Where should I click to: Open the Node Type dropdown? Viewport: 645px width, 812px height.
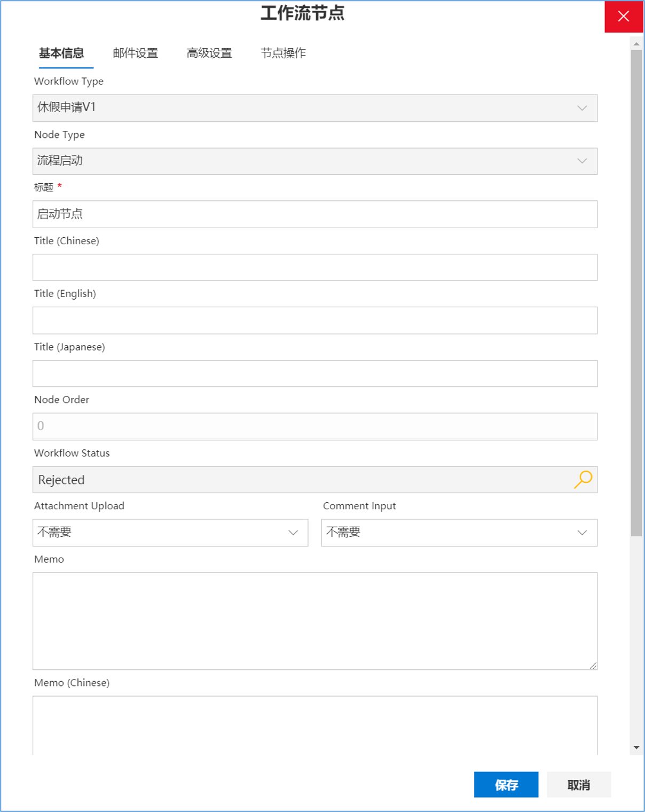[x=315, y=161]
